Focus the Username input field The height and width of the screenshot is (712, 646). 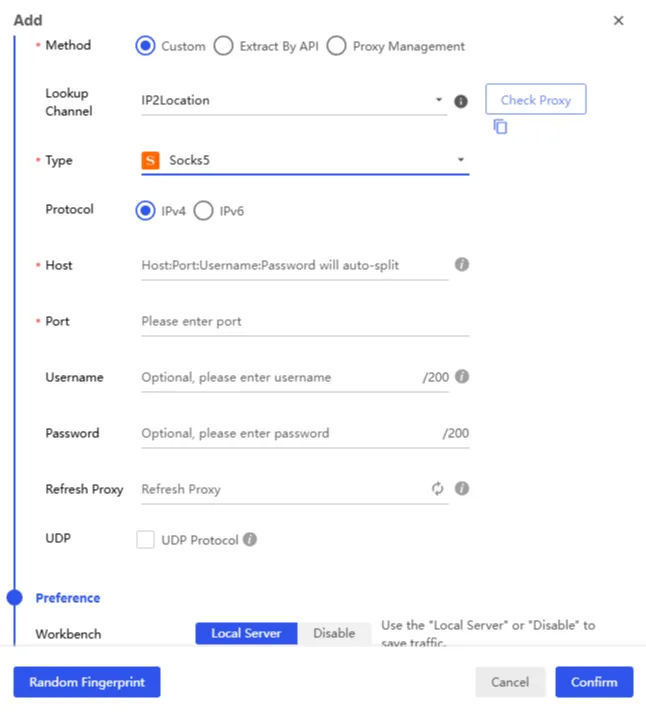294,377
